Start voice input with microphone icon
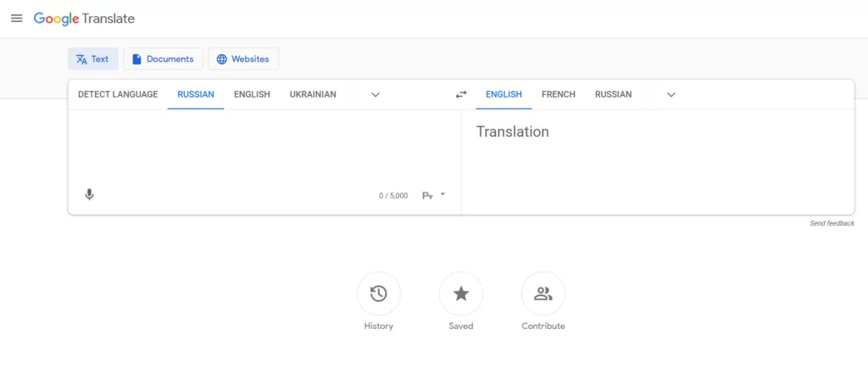The image size is (868, 391). 89,195
